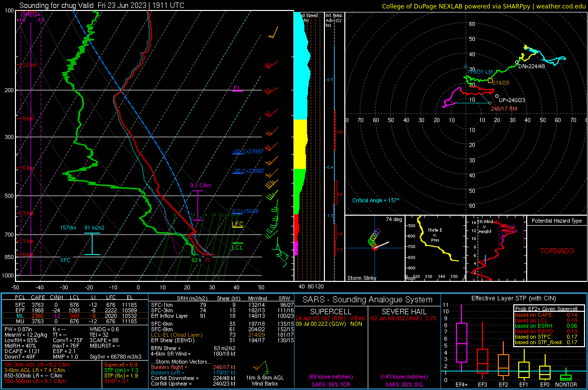
Task: Click the cyan segment of the wind speed bar
Action: pos(301,68)
